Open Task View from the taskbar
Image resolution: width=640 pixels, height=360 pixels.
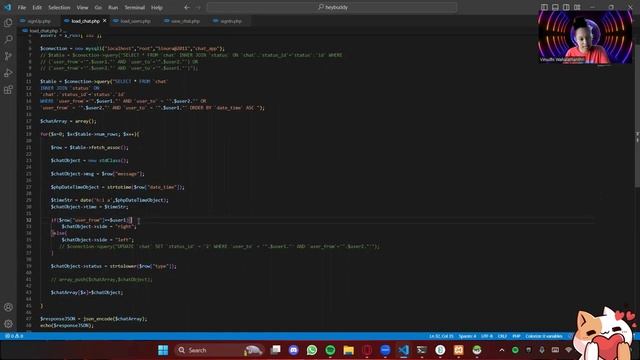point(276,350)
